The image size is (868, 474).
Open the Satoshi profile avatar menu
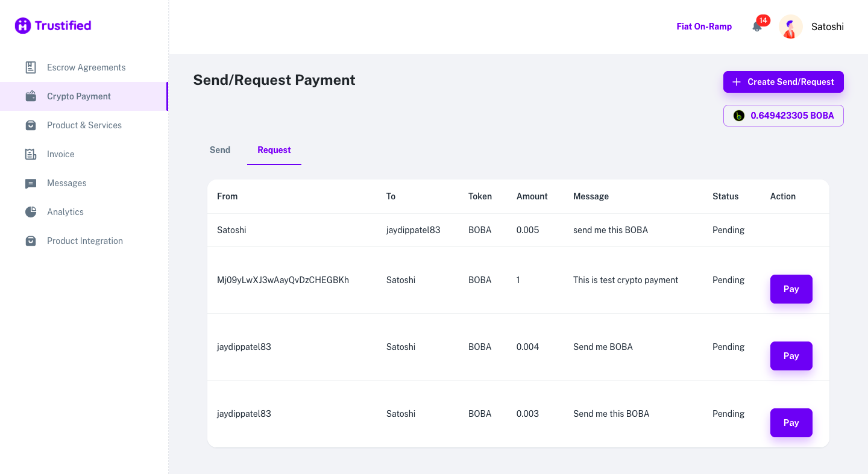click(x=790, y=27)
